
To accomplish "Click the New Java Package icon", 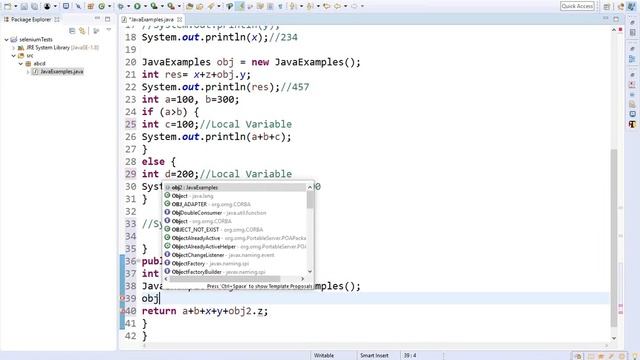I will (90, 6).
